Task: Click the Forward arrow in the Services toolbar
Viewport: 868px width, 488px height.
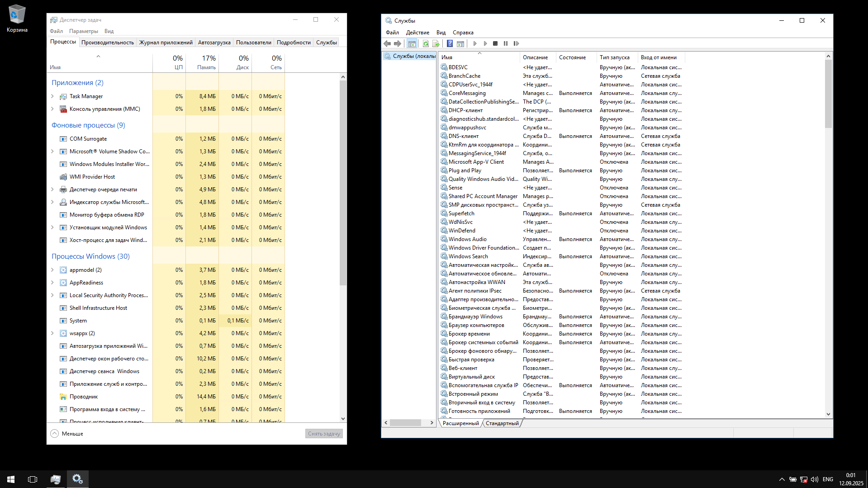Action: click(398, 43)
